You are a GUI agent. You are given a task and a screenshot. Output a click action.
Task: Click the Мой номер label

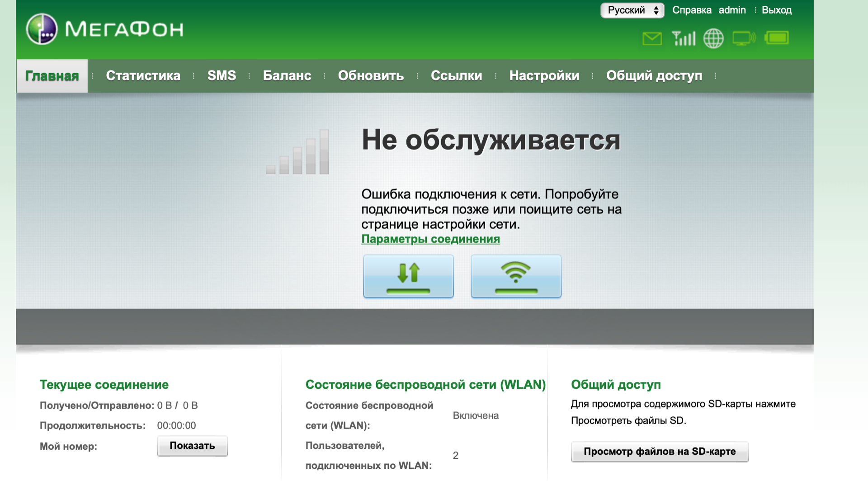(68, 446)
